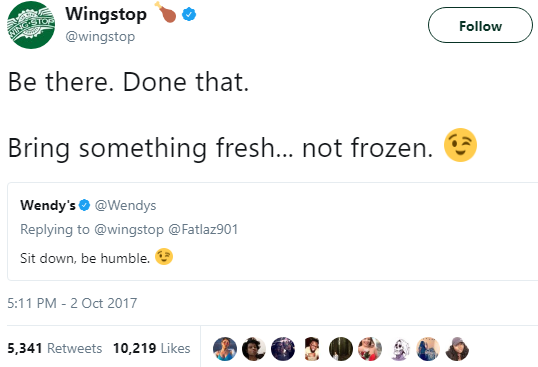Click the chicken drumstick emoji beside Wingstop

tap(165, 12)
